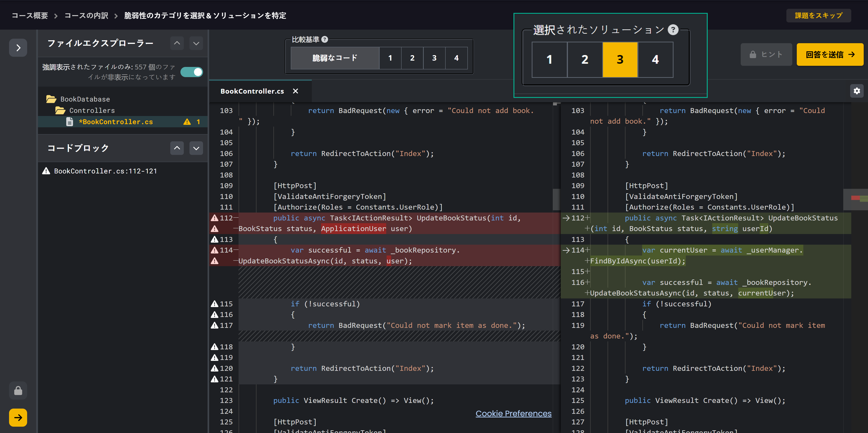Image resolution: width=868 pixels, height=433 pixels.
Task: Click the lock icon in the left sidebar
Action: [x=18, y=390]
